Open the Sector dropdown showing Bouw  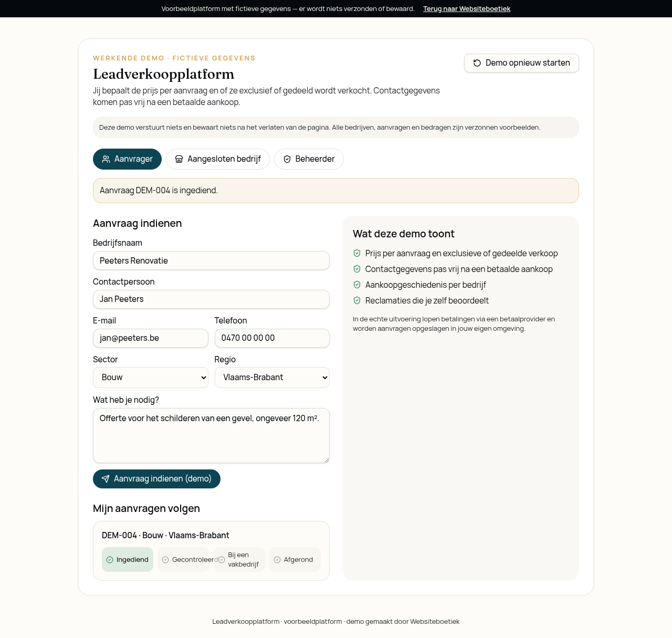[151, 378]
